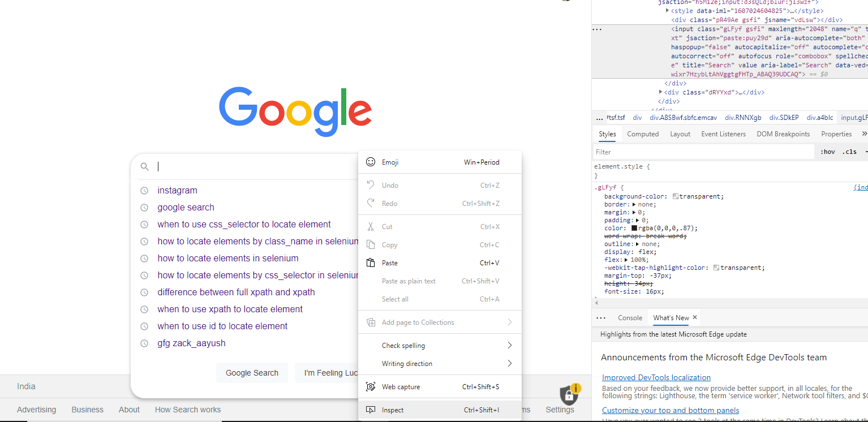Open the Advertising footer link

coord(36,410)
